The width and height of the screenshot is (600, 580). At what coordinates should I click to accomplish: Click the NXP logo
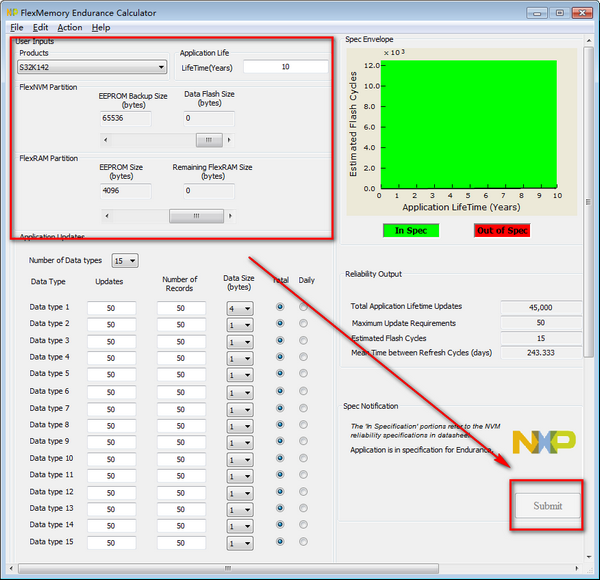pyautogui.click(x=543, y=441)
